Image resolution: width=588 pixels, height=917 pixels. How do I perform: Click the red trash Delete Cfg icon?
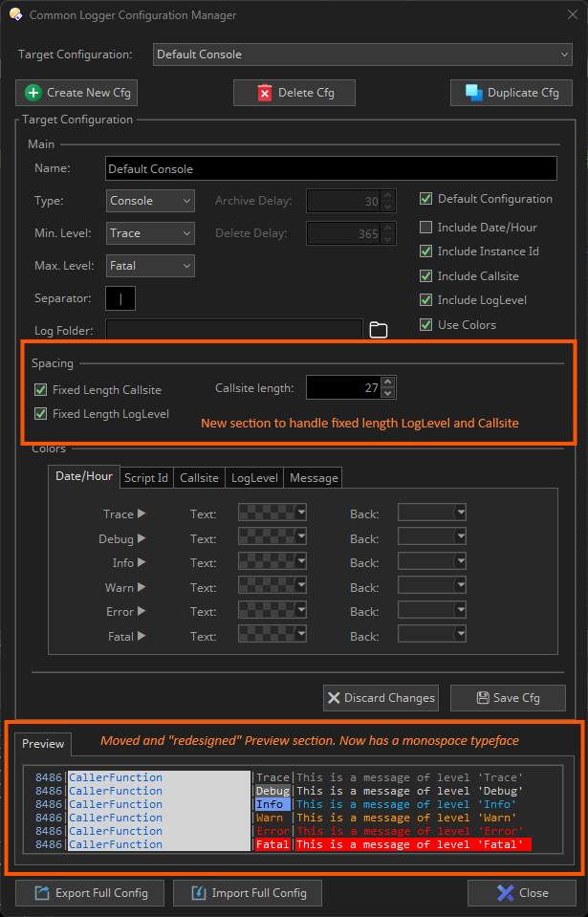pyautogui.click(x=264, y=93)
